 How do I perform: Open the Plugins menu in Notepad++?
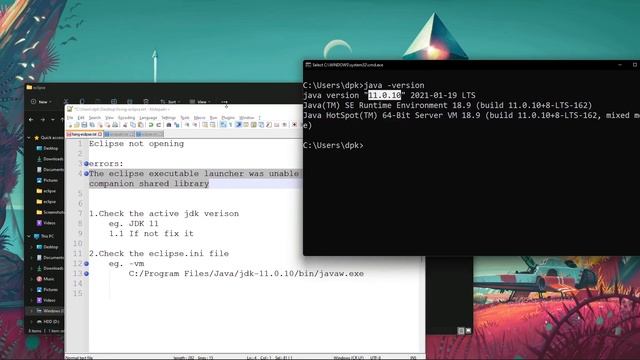tap(228, 118)
